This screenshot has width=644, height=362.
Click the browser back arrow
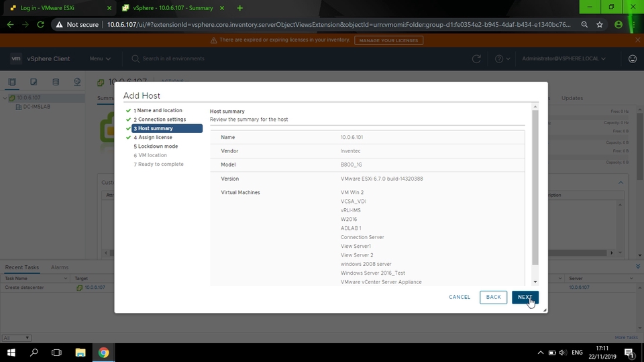pyautogui.click(x=10, y=25)
